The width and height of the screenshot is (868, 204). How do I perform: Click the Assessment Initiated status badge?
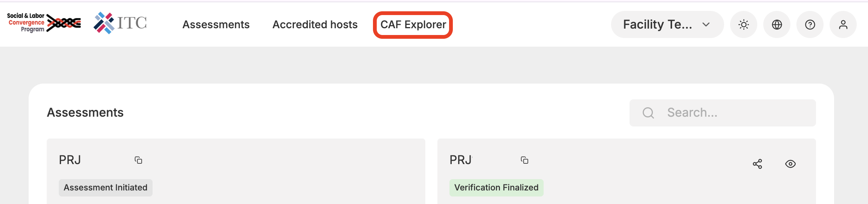[x=105, y=188]
